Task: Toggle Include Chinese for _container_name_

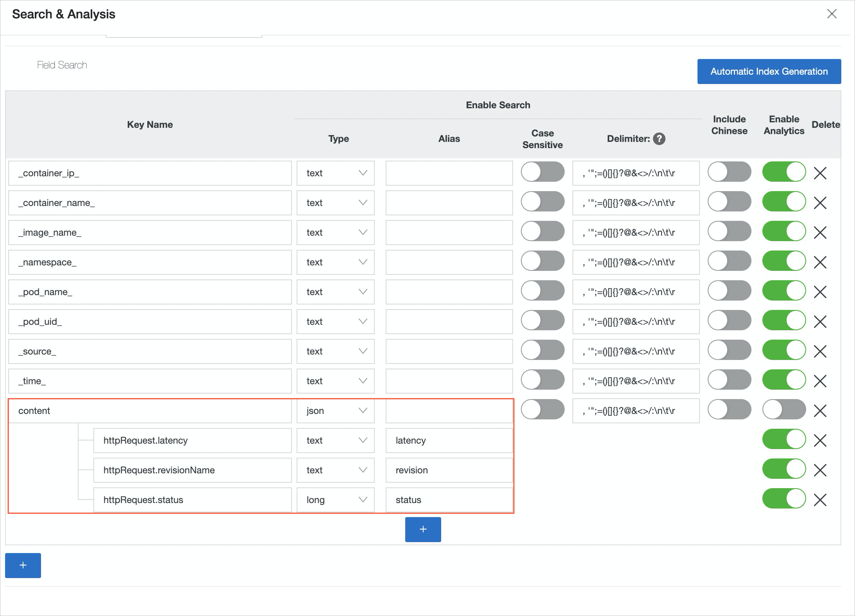Action: point(729,201)
